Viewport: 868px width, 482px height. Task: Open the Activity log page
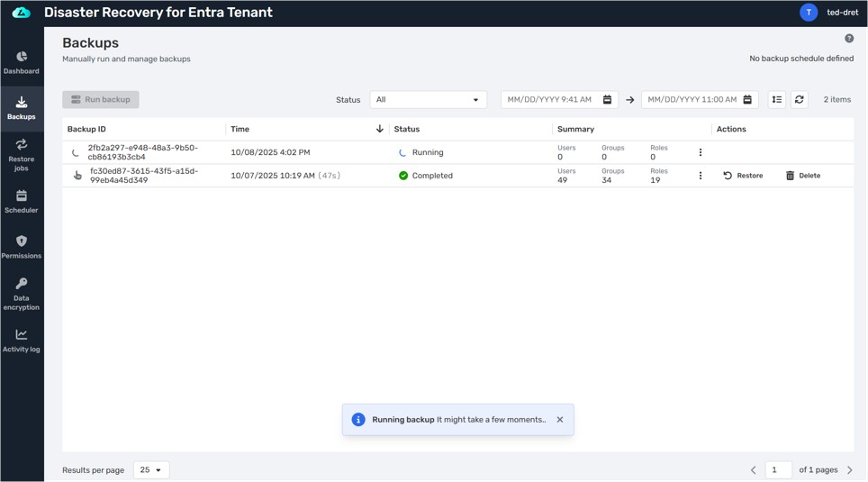tap(22, 341)
